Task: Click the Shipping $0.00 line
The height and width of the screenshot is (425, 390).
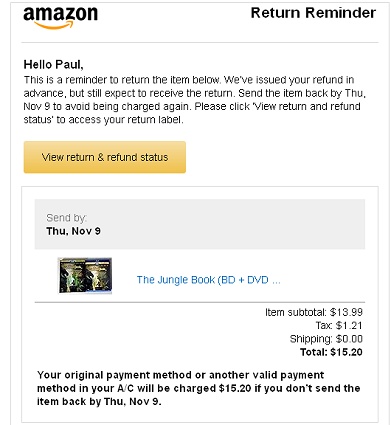Action: tap(326, 339)
